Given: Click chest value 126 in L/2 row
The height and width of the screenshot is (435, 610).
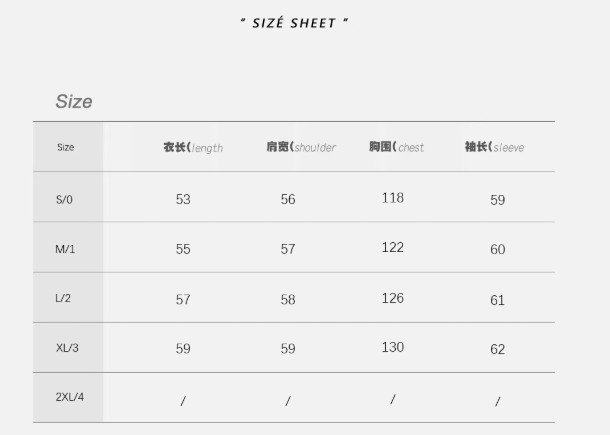Looking at the screenshot, I should [x=393, y=298].
